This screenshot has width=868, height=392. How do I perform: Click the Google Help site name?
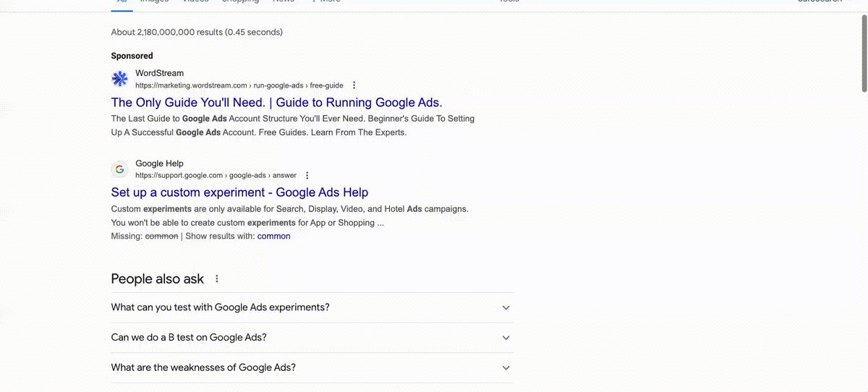point(159,163)
